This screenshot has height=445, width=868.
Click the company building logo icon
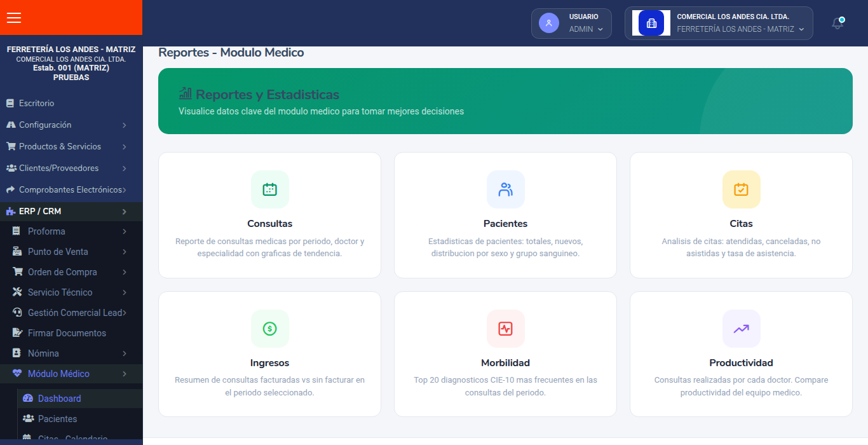pos(651,23)
